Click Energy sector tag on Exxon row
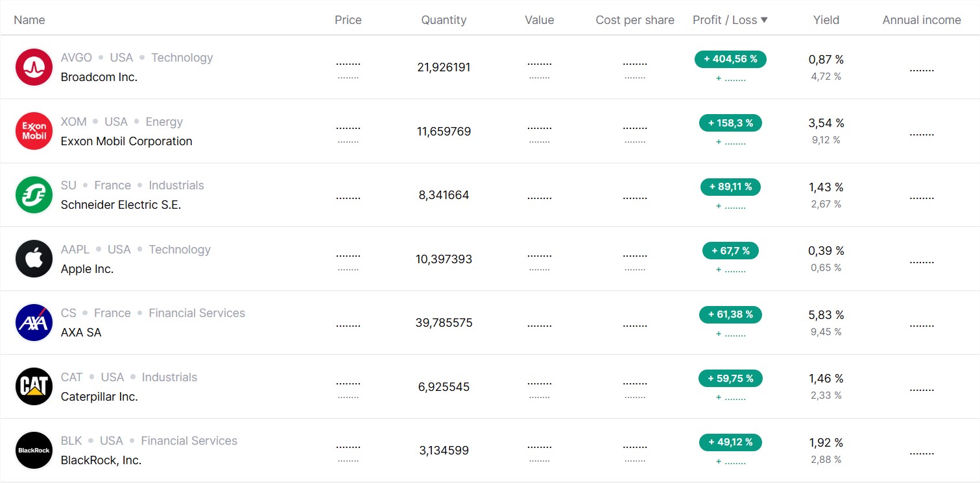 (x=164, y=122)
